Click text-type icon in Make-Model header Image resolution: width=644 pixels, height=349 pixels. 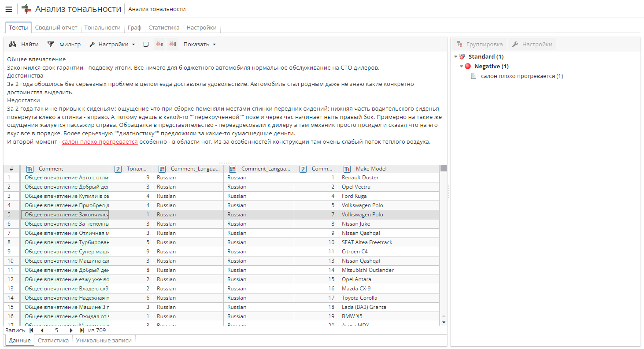coord(347,169)
